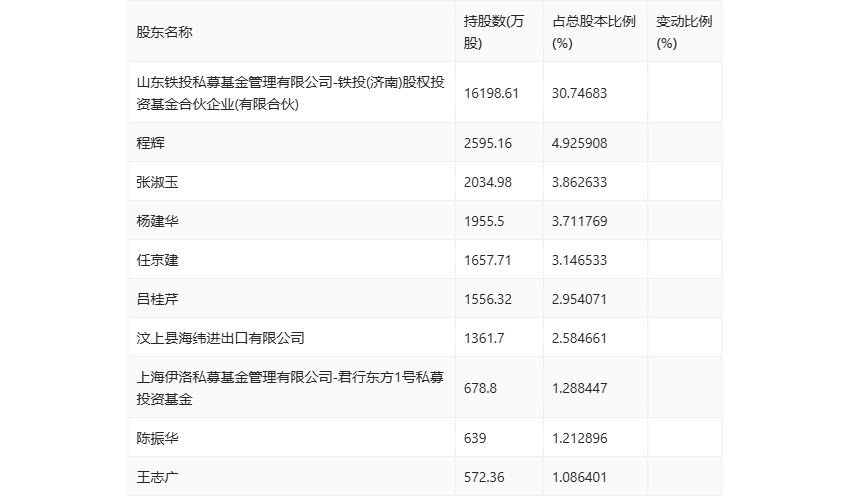
Task: Select shareholder name 杨建华
Action: coord(157,221)
